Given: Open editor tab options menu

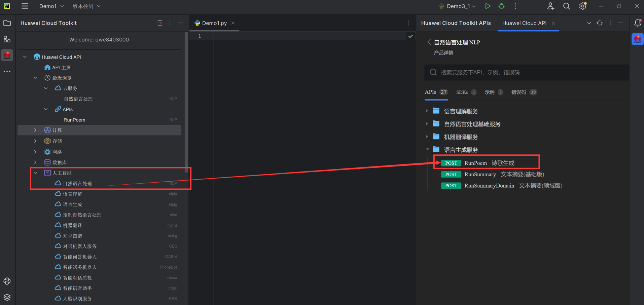Looking at the screenshot, I should pyautogui.click(x=408, y=23).
